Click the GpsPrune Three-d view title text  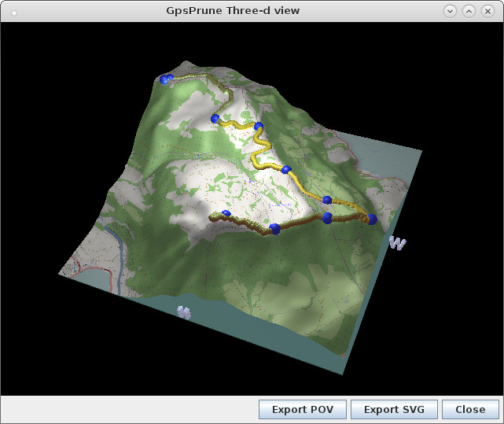pyautogui.click(x=244, y=11)
